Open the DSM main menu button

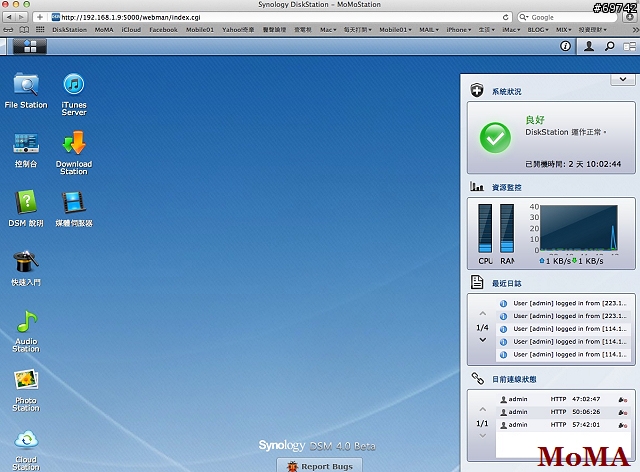click(x=30, y=46)
